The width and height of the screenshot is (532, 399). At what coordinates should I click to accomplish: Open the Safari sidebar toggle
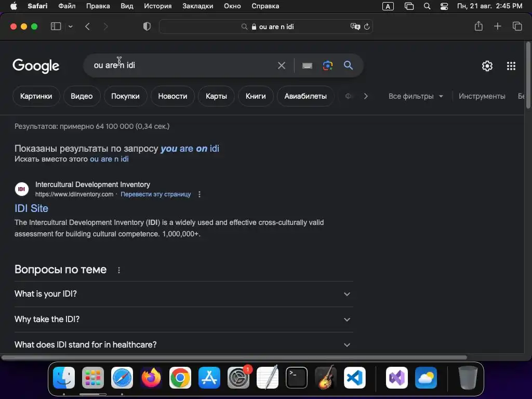pos(56,26)
